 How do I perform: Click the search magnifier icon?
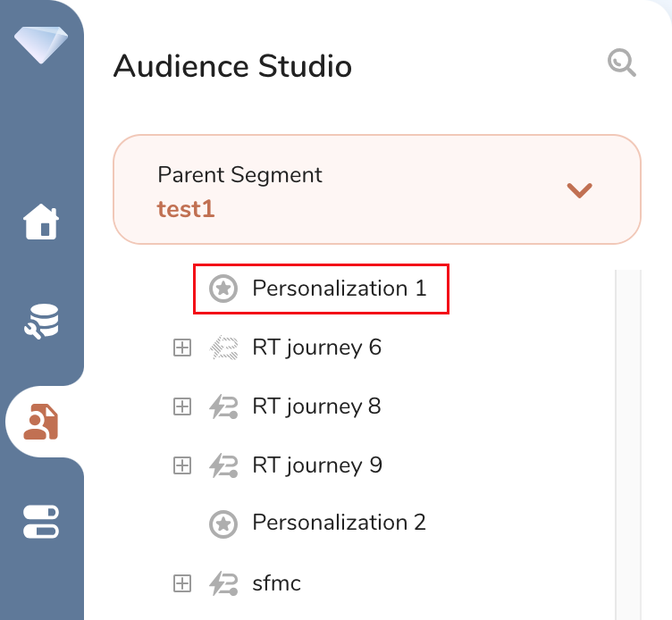click(x=621, y=63)
